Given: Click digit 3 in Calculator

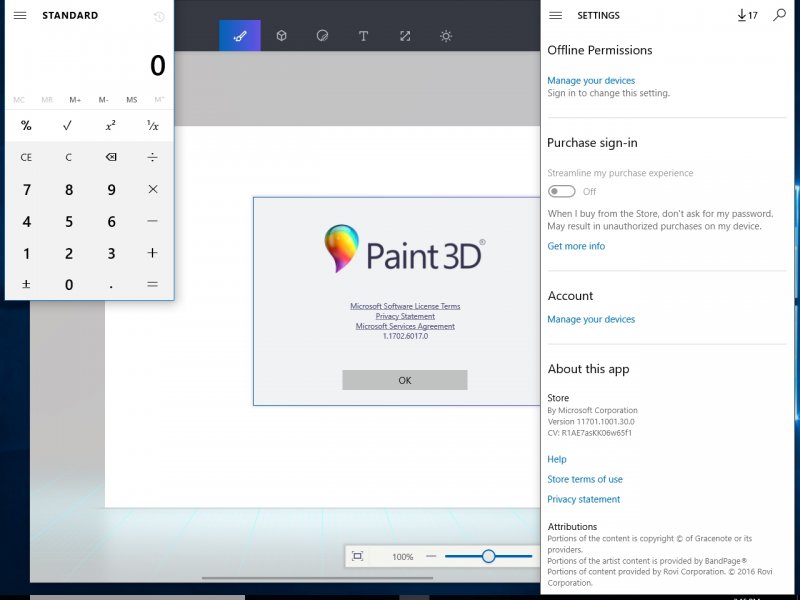Looking at the screenshot, I should [x=111, y=253].
